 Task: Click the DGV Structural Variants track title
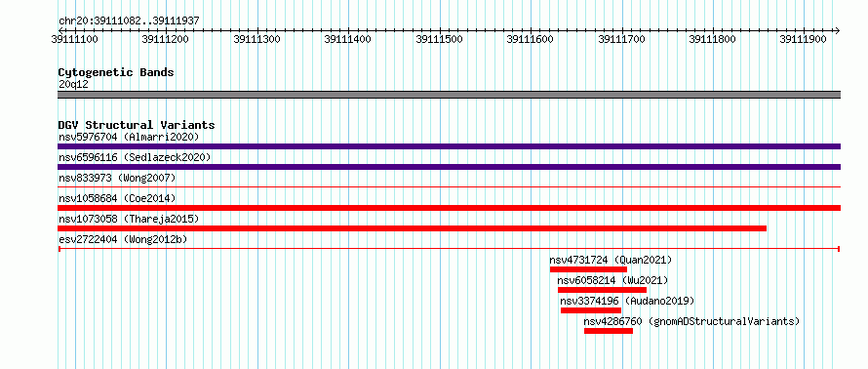(137, 125)
